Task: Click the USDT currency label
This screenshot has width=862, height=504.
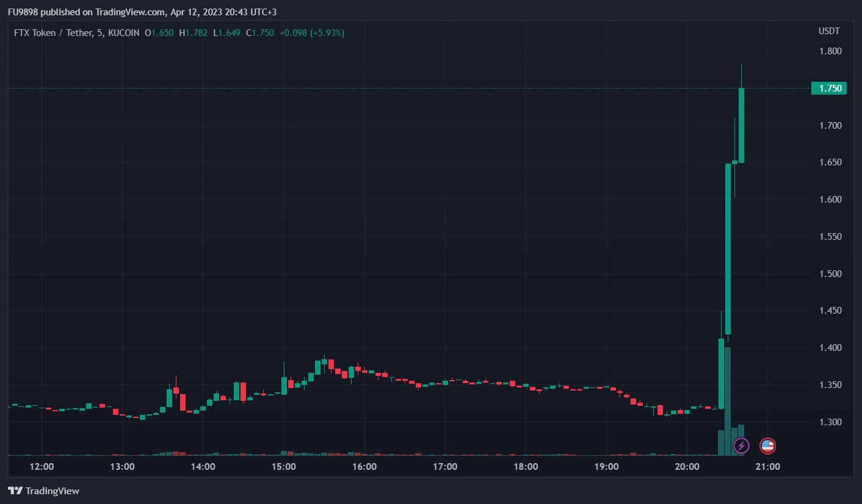Action: 829,31
